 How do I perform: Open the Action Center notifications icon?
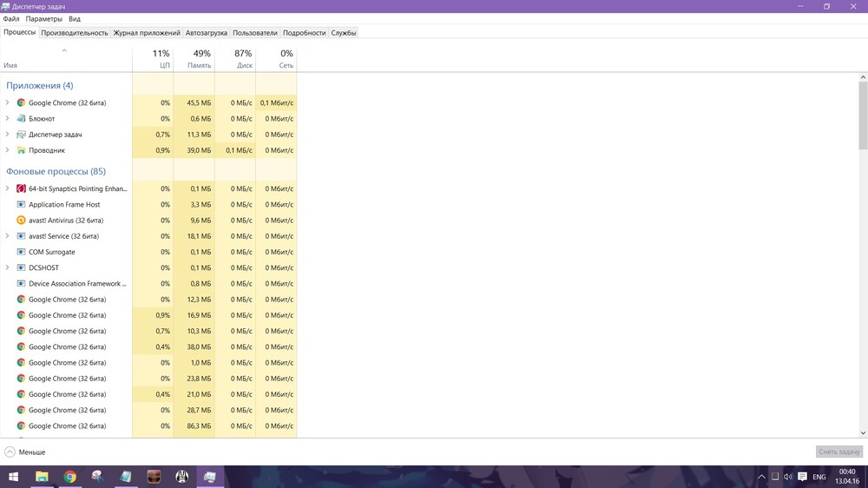pyautogui.click(x=802, y=477)
